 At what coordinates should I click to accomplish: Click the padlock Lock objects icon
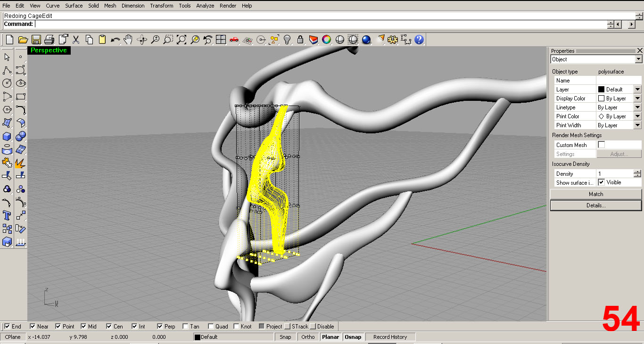[x=300, y=40]
